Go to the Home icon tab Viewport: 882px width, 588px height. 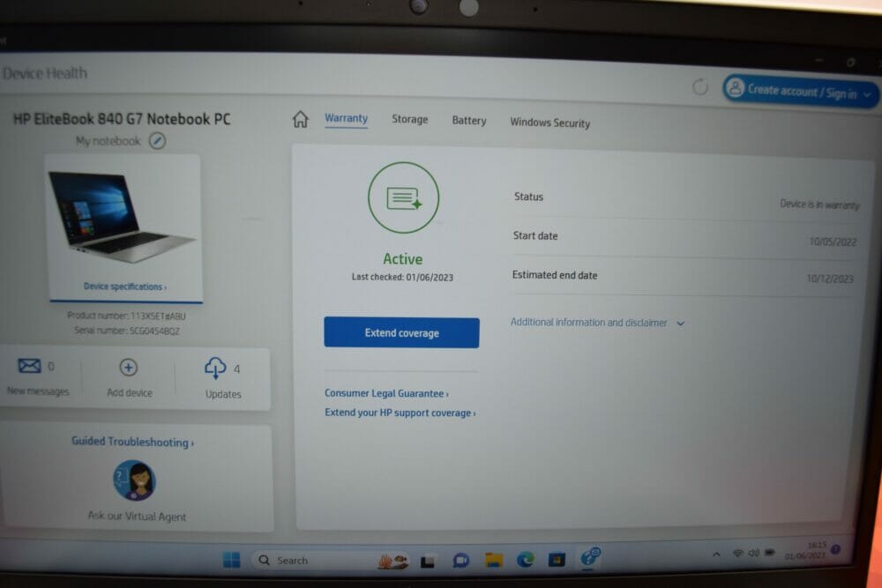point(301,119)
